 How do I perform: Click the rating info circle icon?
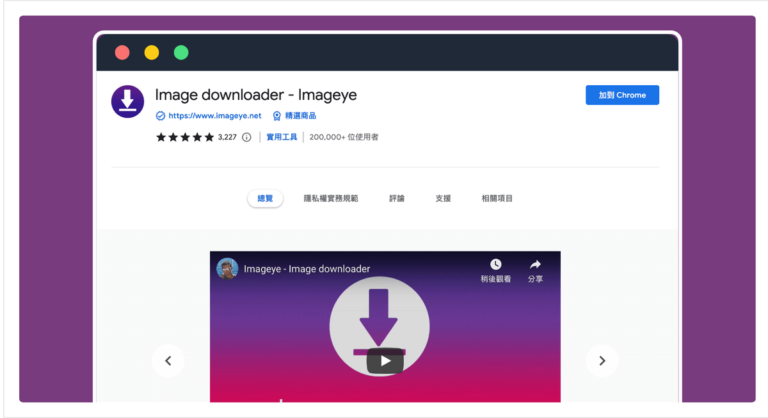click(246, 137)
